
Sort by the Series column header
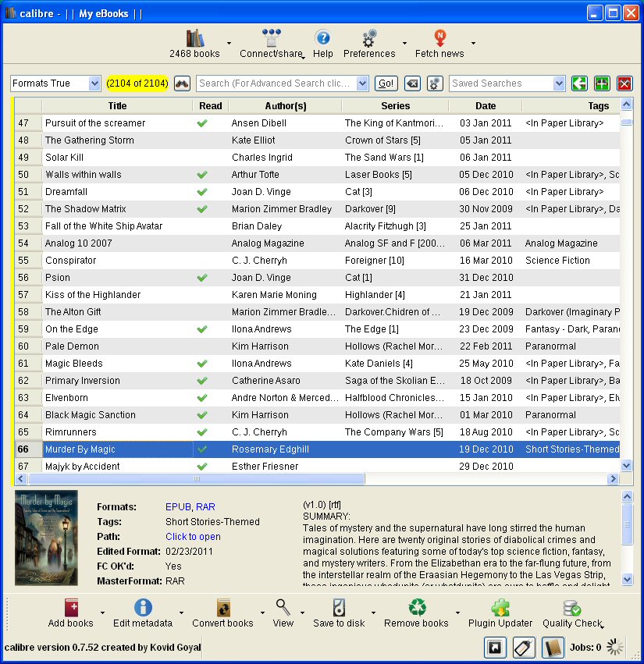point(395,106)
